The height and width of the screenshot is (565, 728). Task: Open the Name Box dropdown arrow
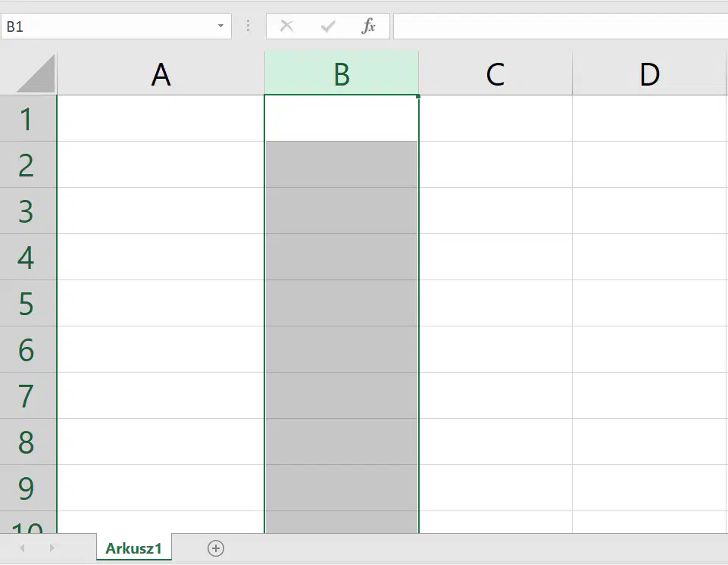pos(221,26)
